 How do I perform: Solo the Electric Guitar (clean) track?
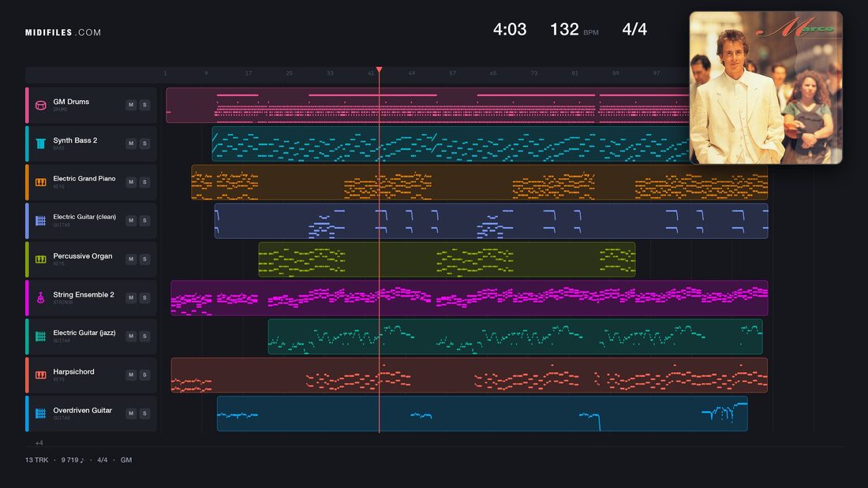pos(144,220)
